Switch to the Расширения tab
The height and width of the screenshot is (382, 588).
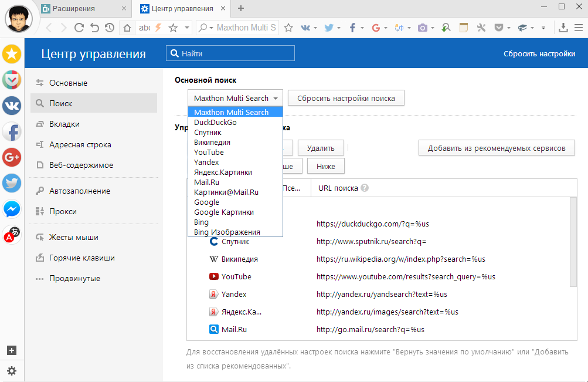coord(85,9)
